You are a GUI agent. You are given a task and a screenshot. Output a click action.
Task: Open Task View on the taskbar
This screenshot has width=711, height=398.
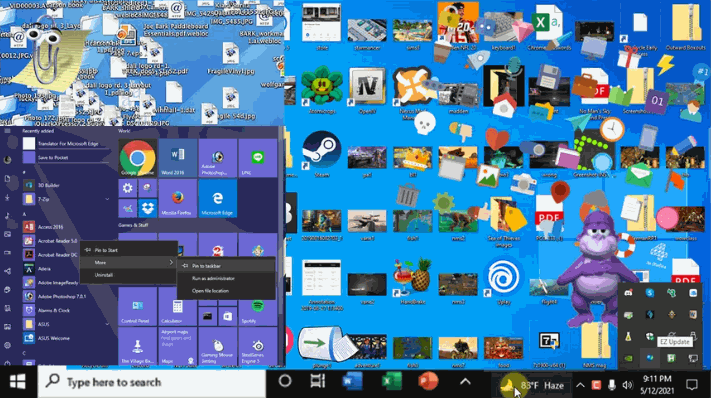[318, 381]
